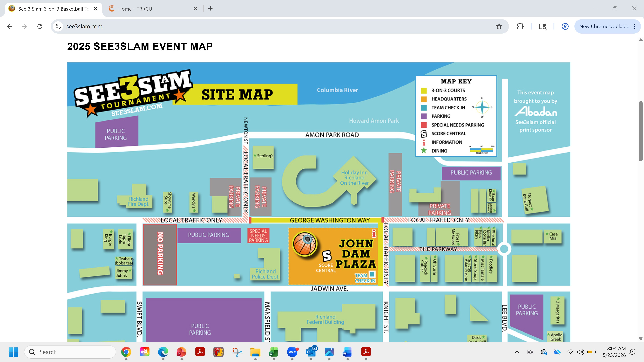Open Microsoft Edge from the taskbar
Viewport: 644px width, 362px height.
[163, 352]
